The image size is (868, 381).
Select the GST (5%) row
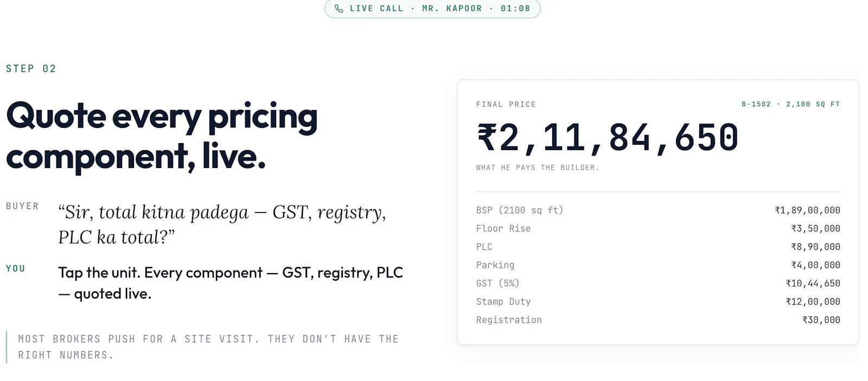658,283
